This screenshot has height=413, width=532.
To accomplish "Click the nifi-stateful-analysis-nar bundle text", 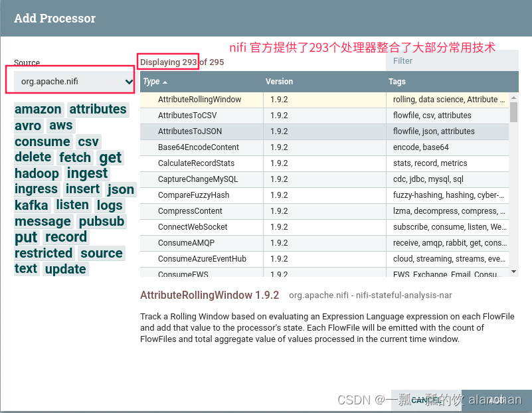I will point(404,295).
